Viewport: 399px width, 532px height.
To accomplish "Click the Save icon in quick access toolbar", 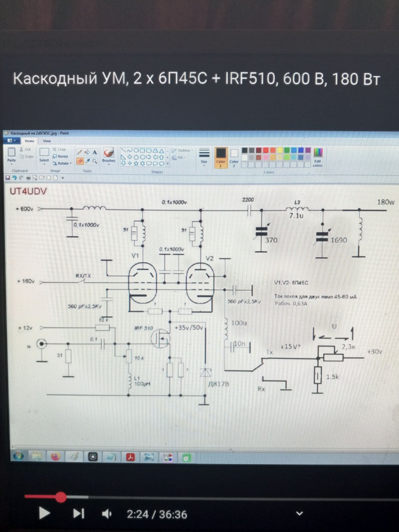I will (x=7, y=178).
